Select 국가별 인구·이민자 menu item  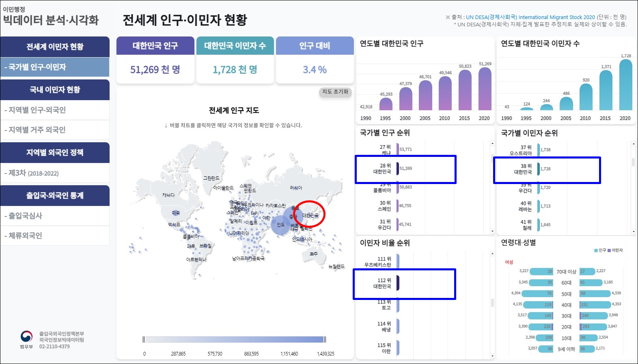tap(55, 67)
